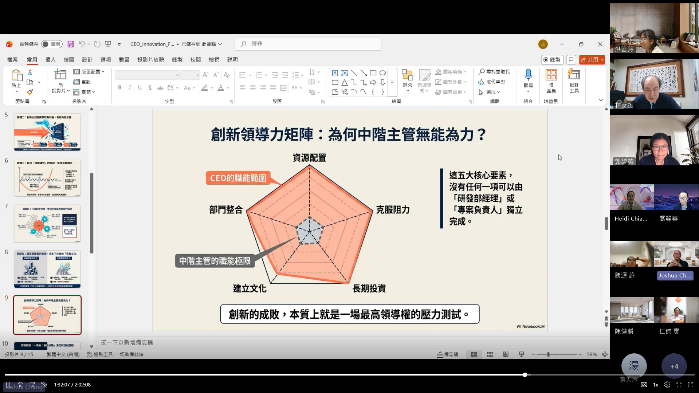Screen dimensions: 699x393
Task: Click the Replace button in editing group
Action: tap(491, 82)
